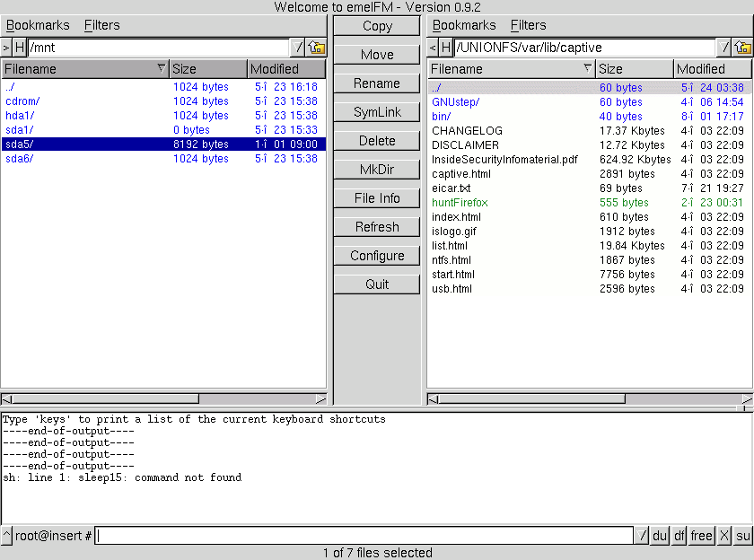Toggle the right pane's < arrow button

coord(433,48)
